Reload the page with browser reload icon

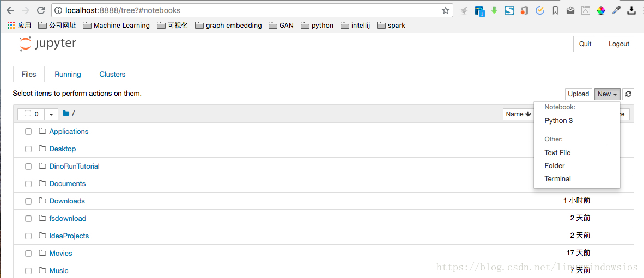(41, 11)
